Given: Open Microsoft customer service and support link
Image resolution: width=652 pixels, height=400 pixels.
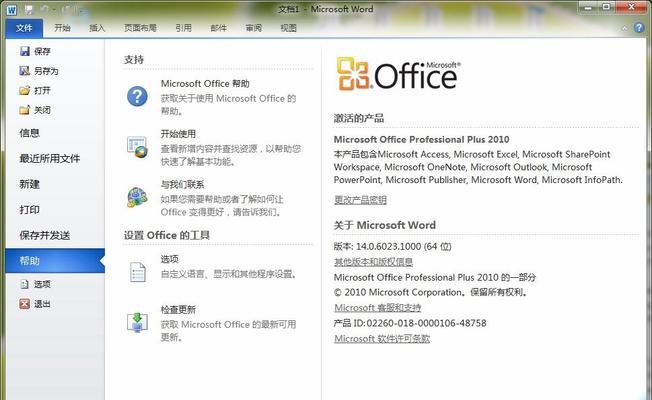Looking at the screenshot, I should pyautogui.click(x=378, y=308).
